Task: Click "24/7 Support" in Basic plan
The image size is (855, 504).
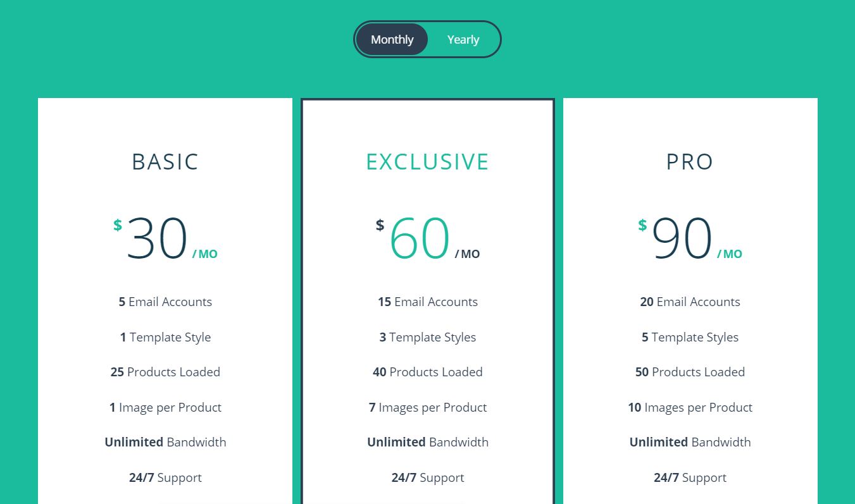Action: [165, 477]
